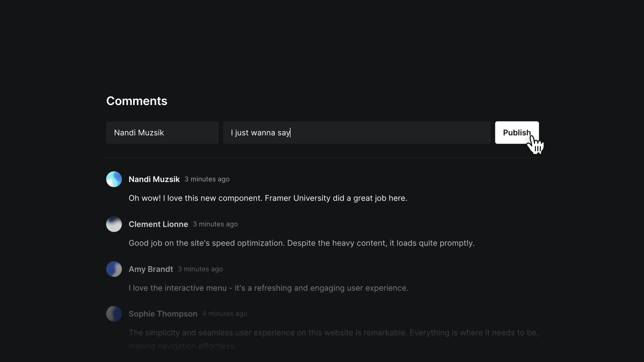This screenshot has height=362, width=644.
Task: Click Clement Lionne's avatar icon
Action: (114, 224)
